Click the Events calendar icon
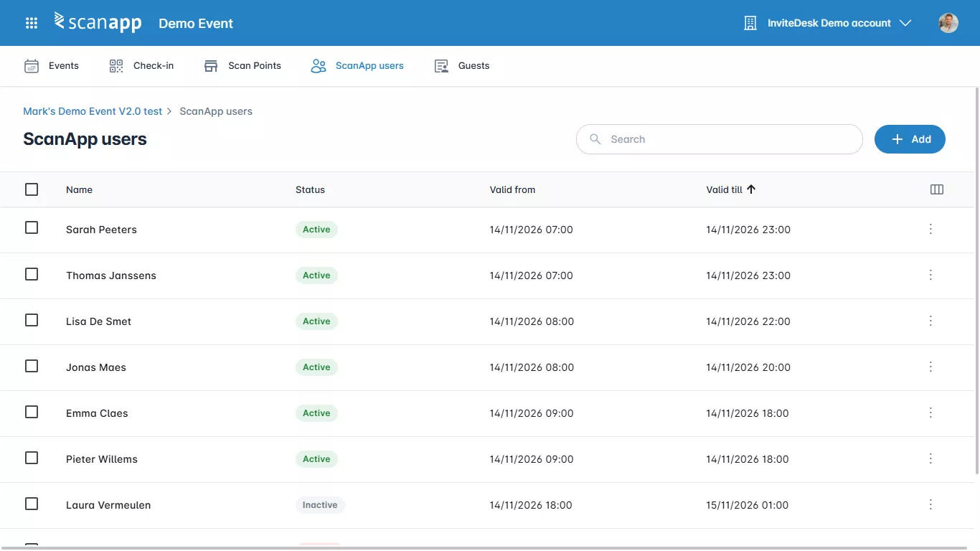980x551 pixels. pyautogui.click(x=32, y=66)
